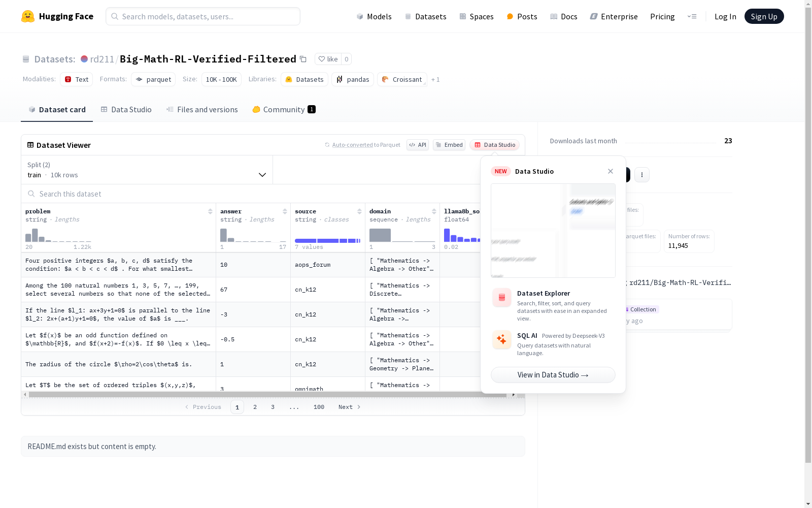Go to page 100 of the dataset
Viewport: 812px width, 508px height.
319,407
